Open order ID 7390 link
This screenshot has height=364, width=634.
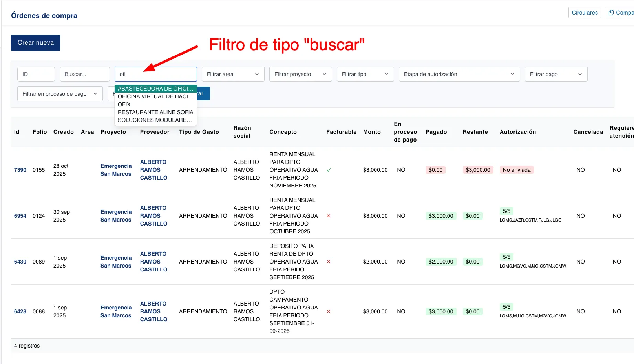click(20, 170)
